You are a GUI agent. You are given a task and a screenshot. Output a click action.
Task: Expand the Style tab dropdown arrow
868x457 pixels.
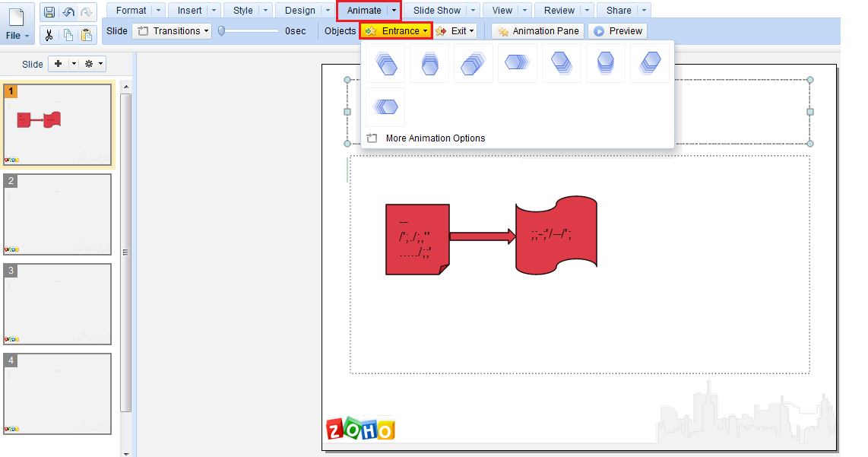[x=266, y=11]
